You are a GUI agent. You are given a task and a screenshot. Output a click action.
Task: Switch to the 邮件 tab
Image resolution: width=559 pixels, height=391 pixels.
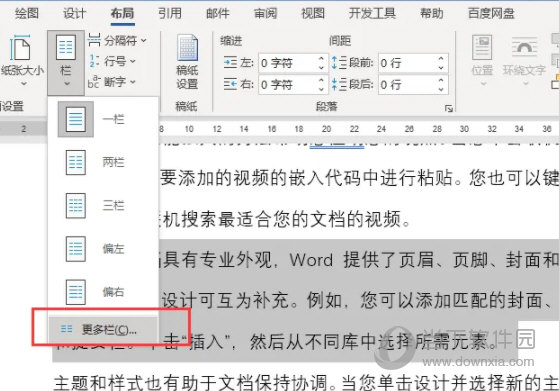click(218, 14)
